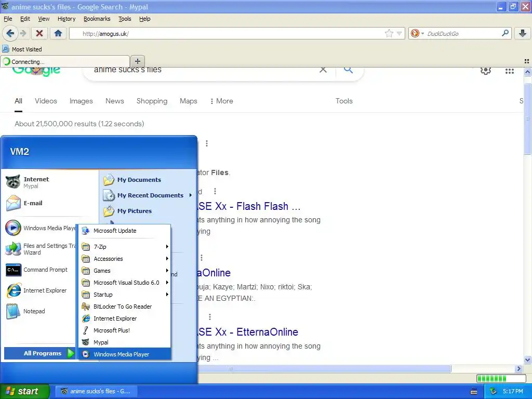Expand the Startup program folder
The width and height of the screenshot is (532, 399).
pos(125,295)
